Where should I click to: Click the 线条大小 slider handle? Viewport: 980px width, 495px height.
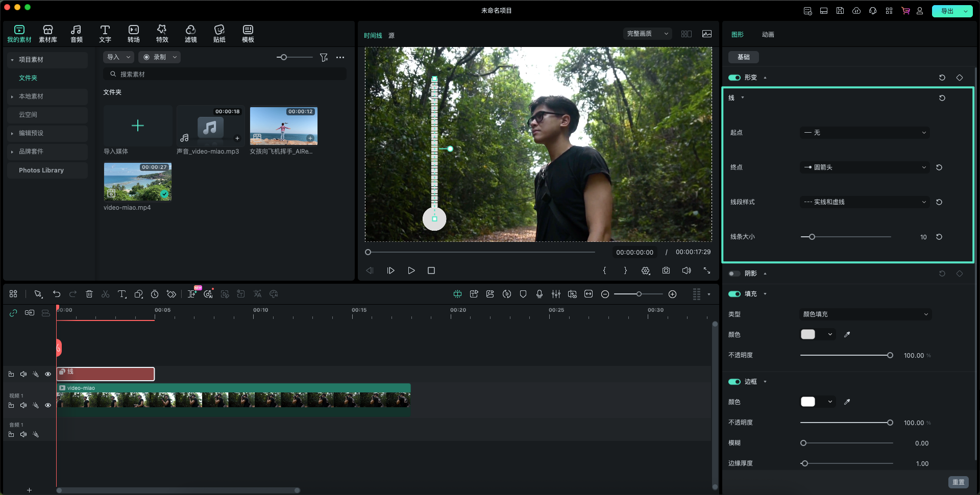[x=812, y=237]
